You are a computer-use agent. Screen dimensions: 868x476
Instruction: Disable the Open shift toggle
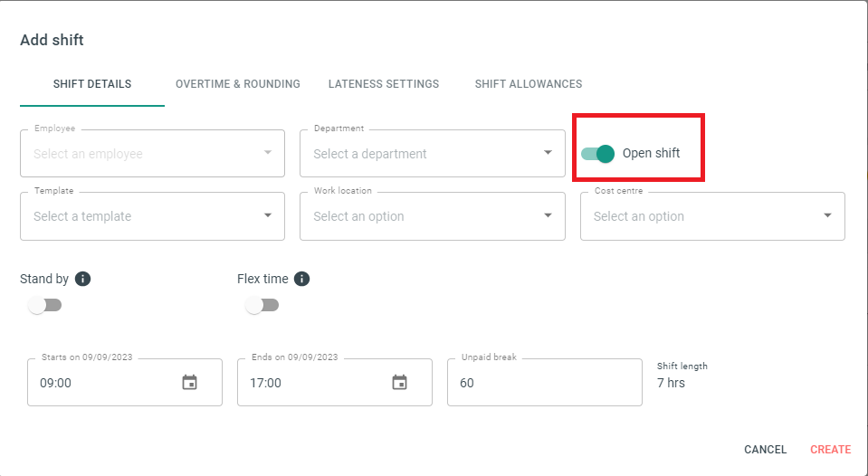[598, 153]
